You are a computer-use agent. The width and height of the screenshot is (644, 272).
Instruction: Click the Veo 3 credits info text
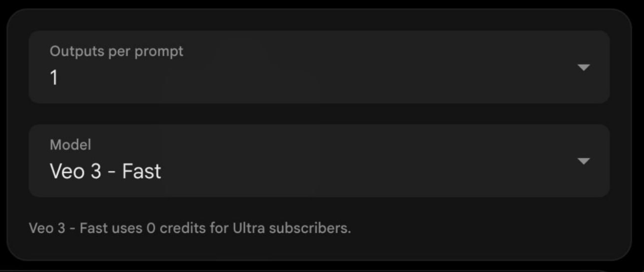click(190, 228)
